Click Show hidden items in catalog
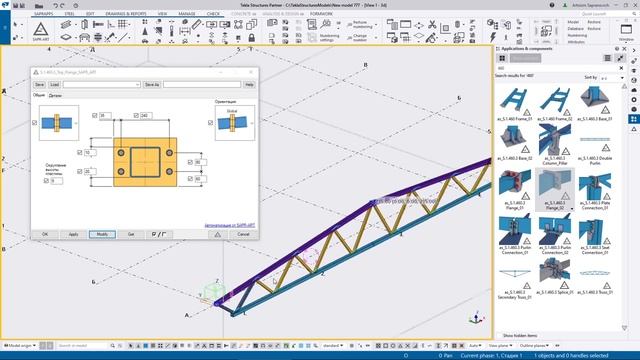This screenshot has height=360, width=640. [520, 336]
